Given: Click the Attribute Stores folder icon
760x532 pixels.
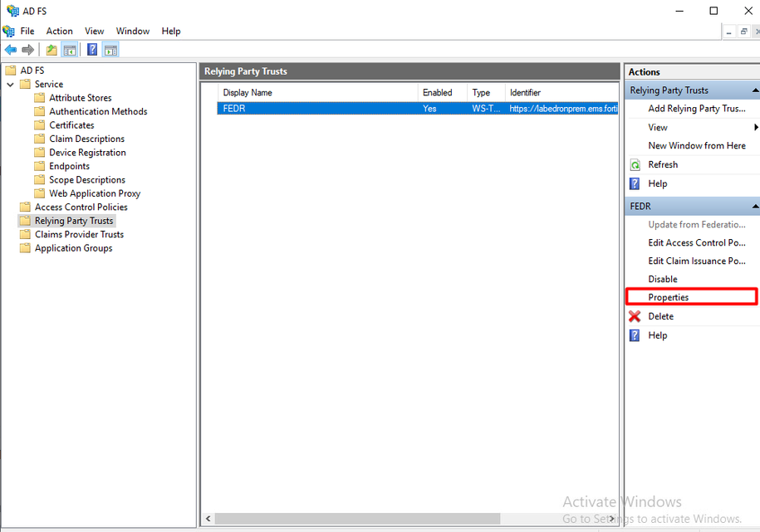Looking at the screenshot, I should (x=40, y=98).
